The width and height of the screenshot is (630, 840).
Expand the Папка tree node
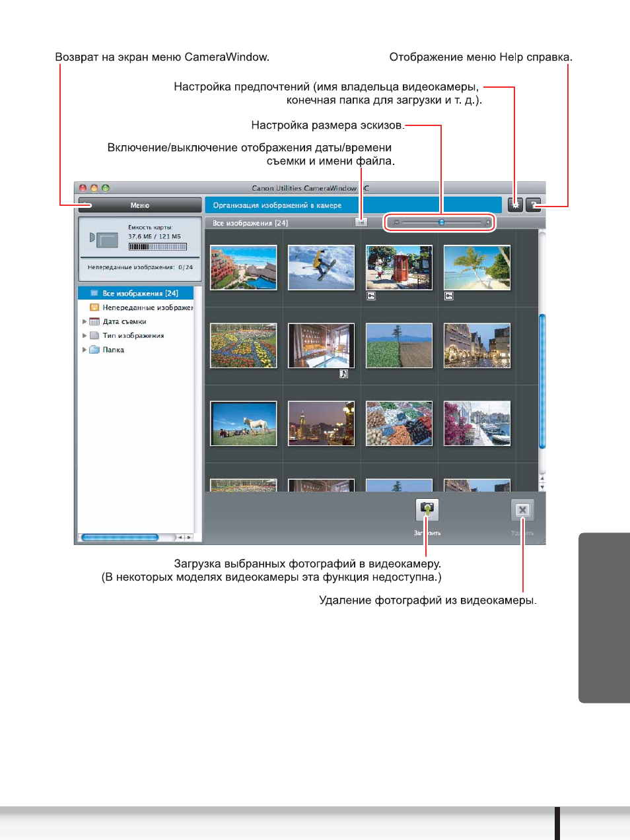tap(85, 350)
